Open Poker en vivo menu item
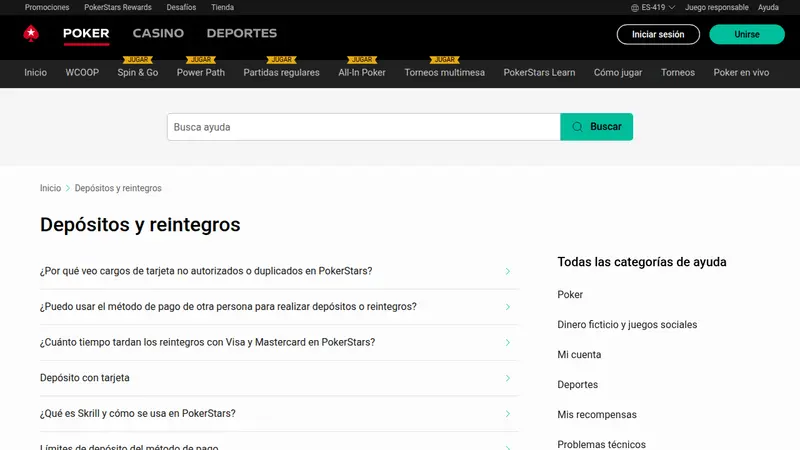 tap(741, 72)
